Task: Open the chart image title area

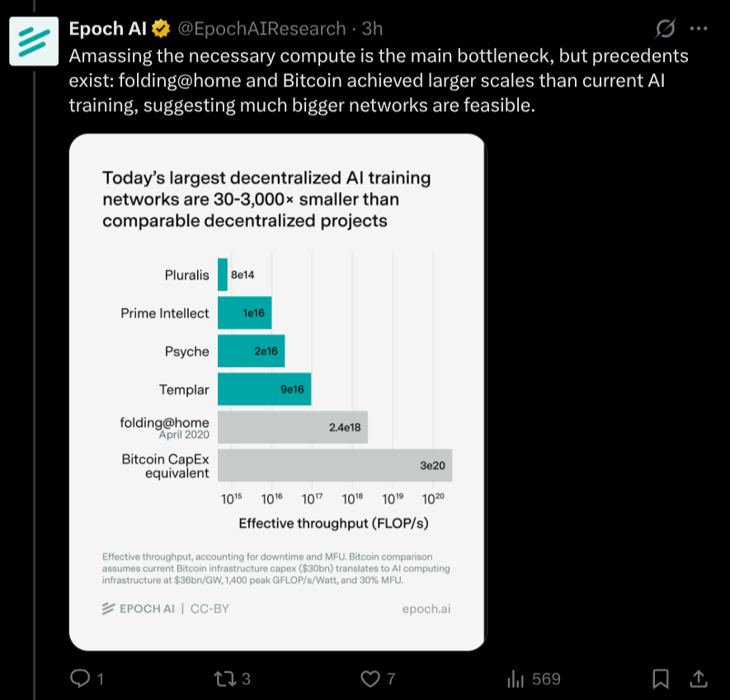Action: 266,200
